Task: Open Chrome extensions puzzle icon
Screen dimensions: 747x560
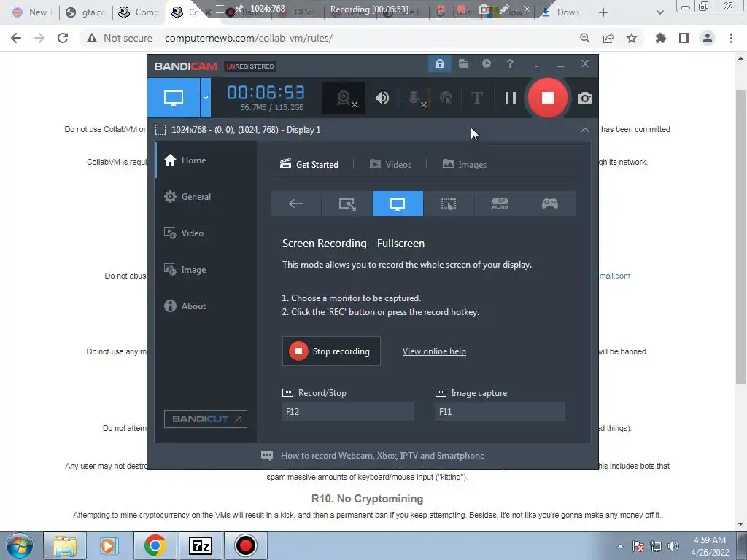Action: pos(660,38)
